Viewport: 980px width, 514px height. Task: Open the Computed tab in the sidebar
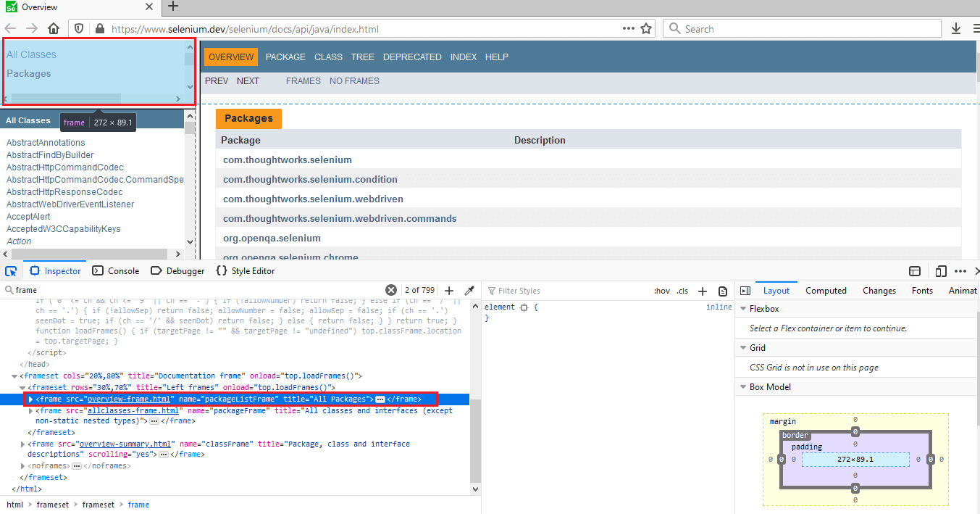tap(826, 290)
